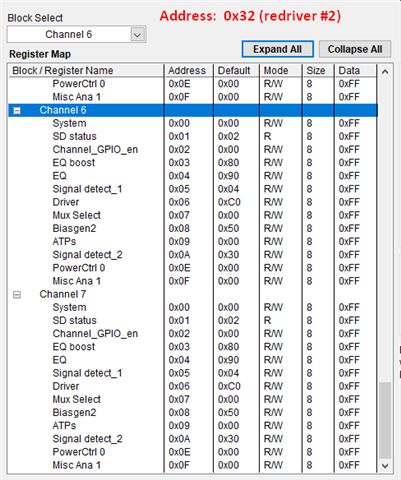Open the Block Select dropdown
This screenshot has width=401, height=480.
[137, 34]
